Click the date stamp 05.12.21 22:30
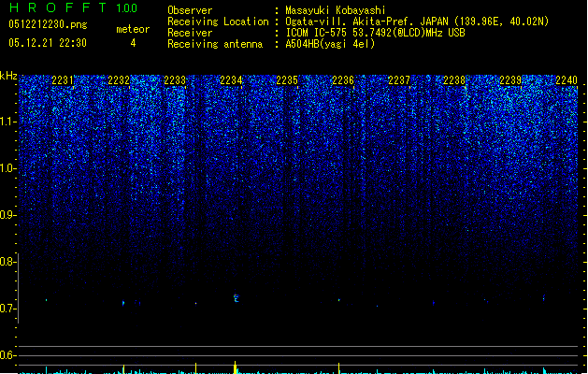The image size is (588, 374). [x=48, y=43]
